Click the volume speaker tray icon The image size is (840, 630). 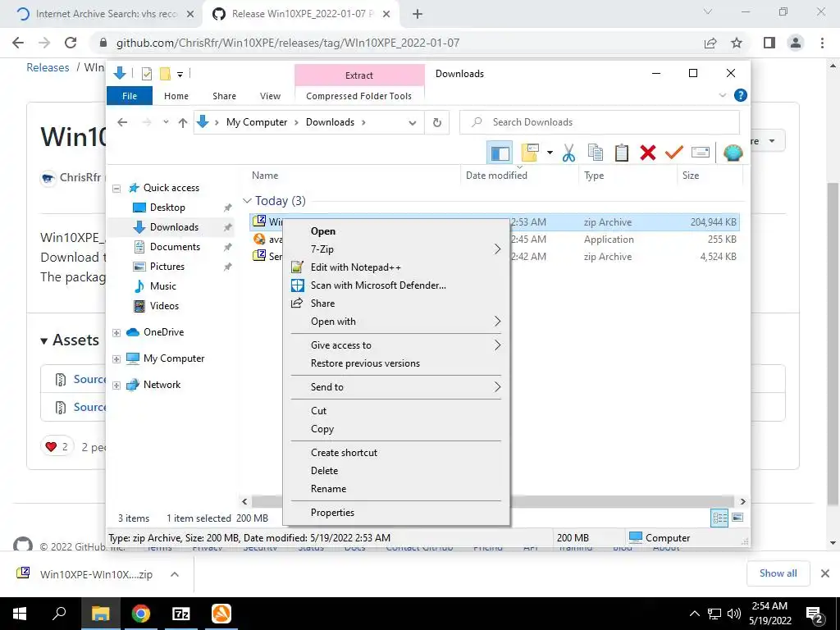tap(734, 614)
